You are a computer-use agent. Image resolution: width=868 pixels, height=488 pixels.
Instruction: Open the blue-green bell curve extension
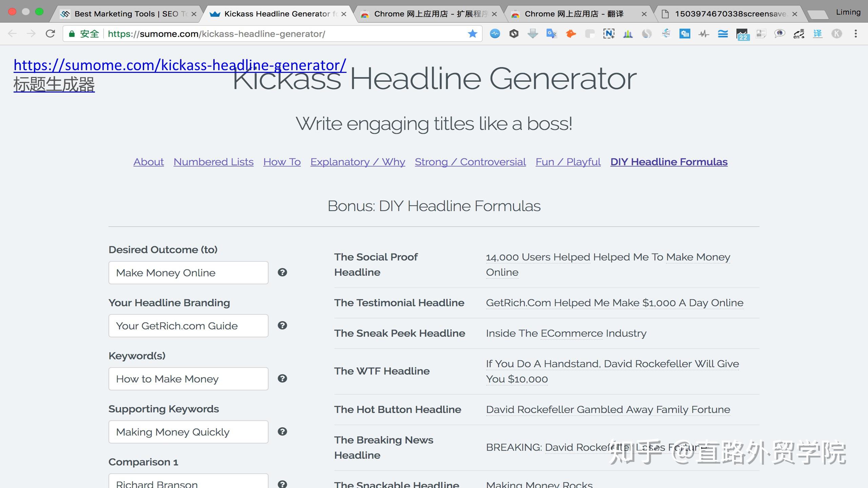pyautogui.click(x=628, y=34)
